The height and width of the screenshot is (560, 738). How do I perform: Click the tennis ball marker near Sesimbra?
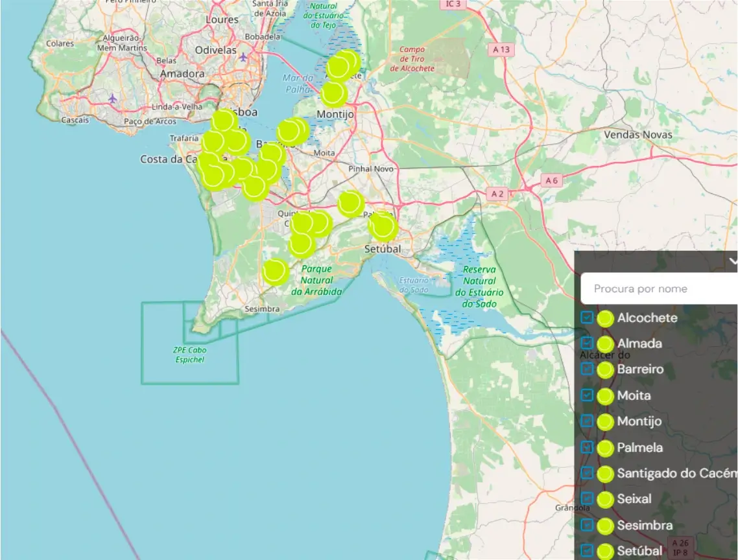click(x=275, y=272)
